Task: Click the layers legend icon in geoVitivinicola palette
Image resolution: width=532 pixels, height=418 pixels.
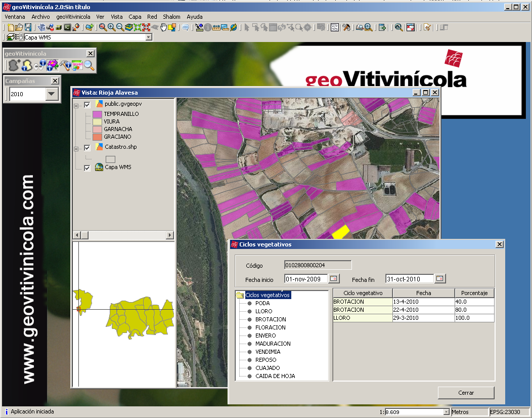Action: [77, 65]
